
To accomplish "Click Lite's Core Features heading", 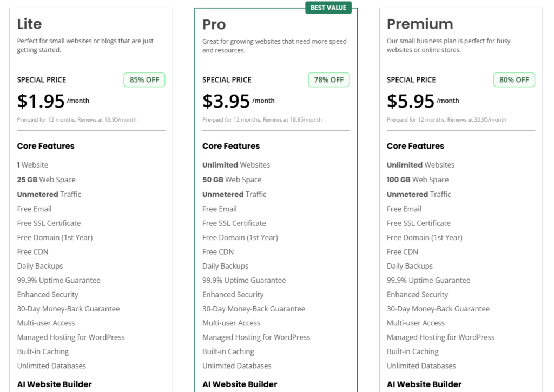I will 45,146.
